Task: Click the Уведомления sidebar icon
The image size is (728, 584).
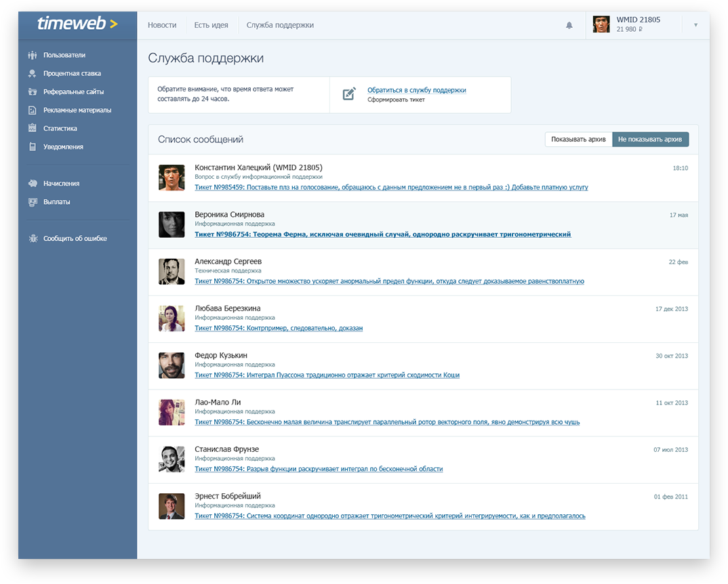Action: tap(33, 147)
